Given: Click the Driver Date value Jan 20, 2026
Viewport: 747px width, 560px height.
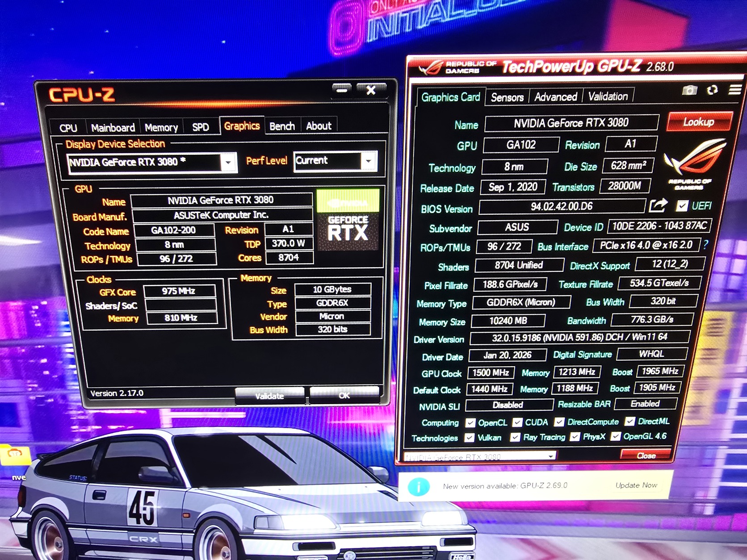Looking at the screenshot, I should point(508,355).
